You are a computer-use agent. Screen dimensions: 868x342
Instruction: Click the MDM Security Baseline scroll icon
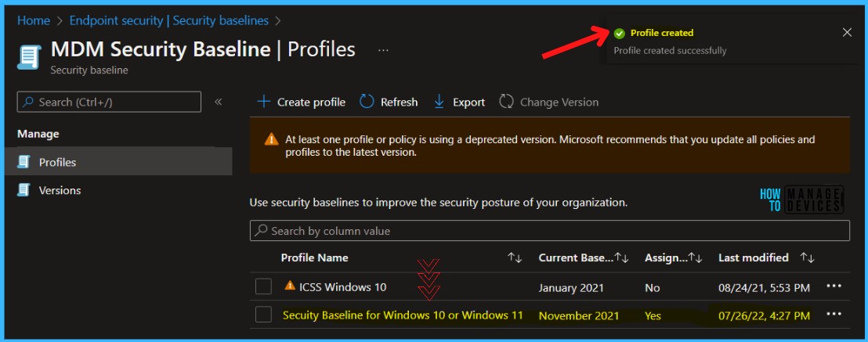click(29, 57)
